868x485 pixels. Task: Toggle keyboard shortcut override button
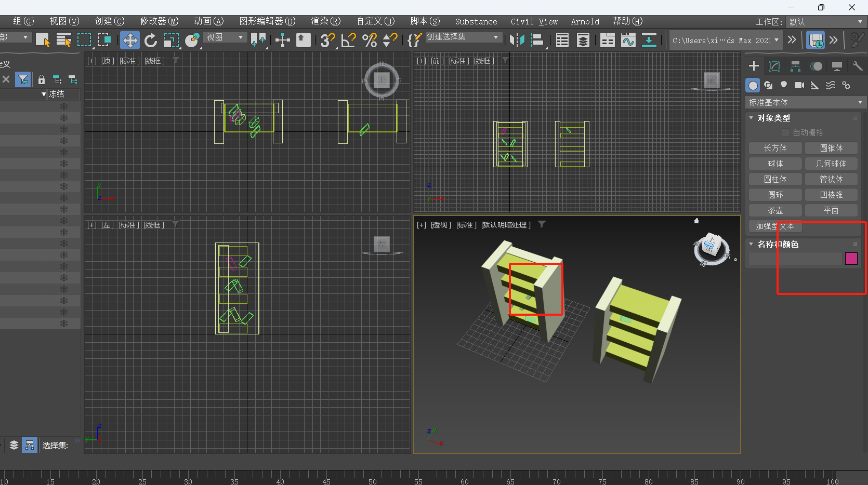[x=304, y=40]
